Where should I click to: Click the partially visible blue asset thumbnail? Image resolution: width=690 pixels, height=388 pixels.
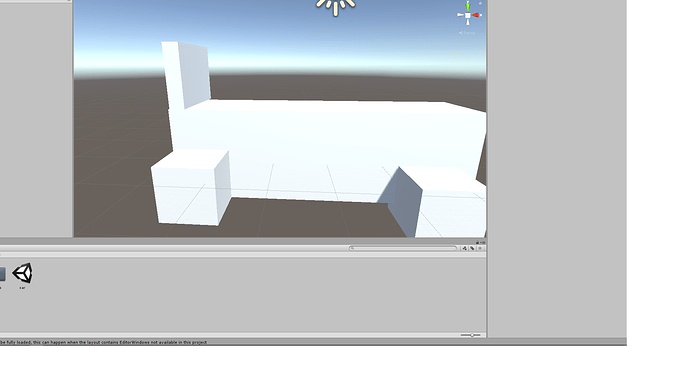coord(3,274)
